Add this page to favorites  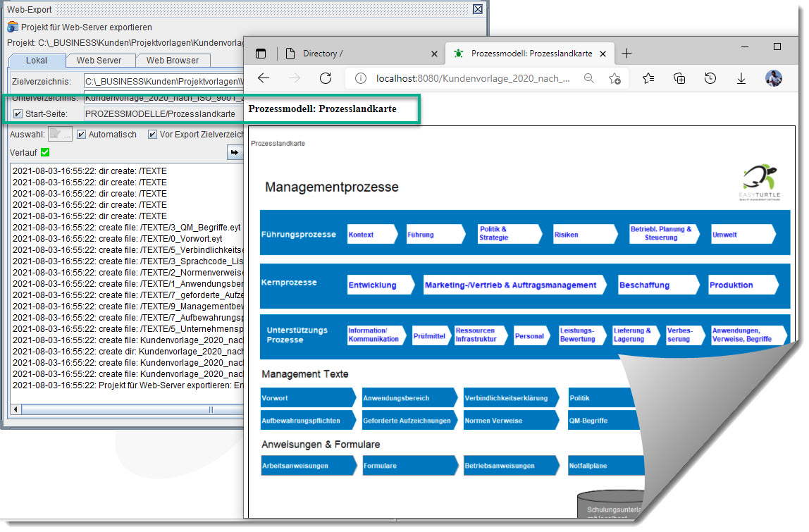(x=615, y=78)
